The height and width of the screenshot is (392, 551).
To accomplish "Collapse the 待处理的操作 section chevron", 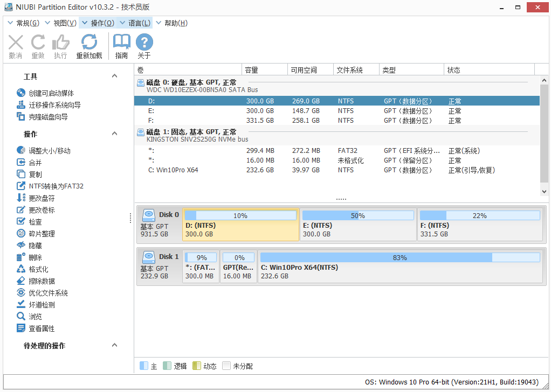I will coord(114,345).
